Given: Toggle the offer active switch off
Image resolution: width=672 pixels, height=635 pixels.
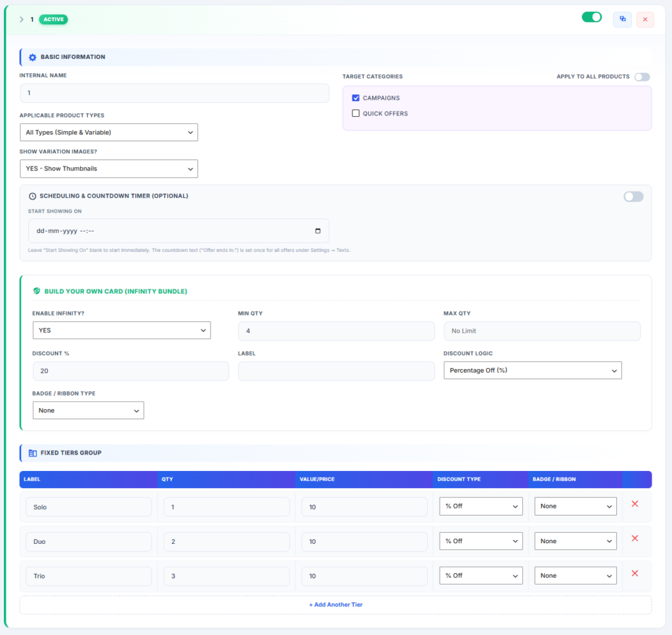Looking at the screenshot, I should (x=592, y=17).
